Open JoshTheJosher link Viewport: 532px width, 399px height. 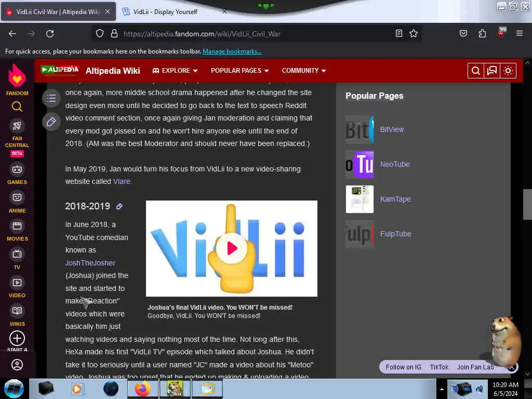pyautogui.click(x=90, y=263)
